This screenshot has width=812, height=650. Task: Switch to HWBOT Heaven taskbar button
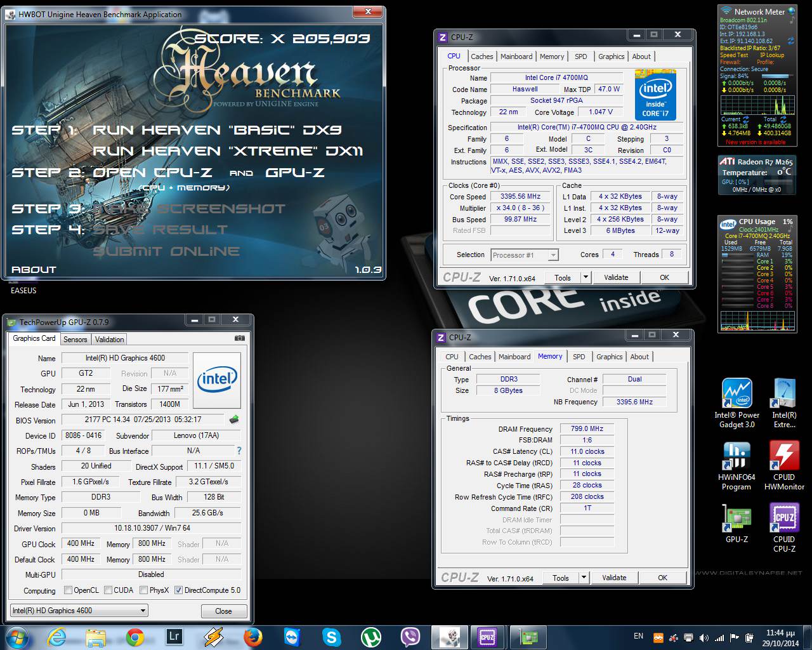coord(449,637)
